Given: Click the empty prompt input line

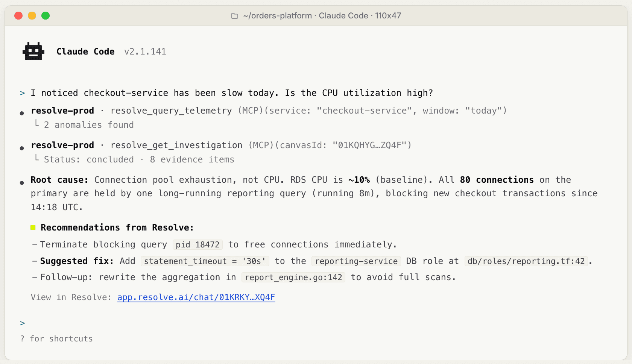Looking at the screenshot, I should 316,323.
